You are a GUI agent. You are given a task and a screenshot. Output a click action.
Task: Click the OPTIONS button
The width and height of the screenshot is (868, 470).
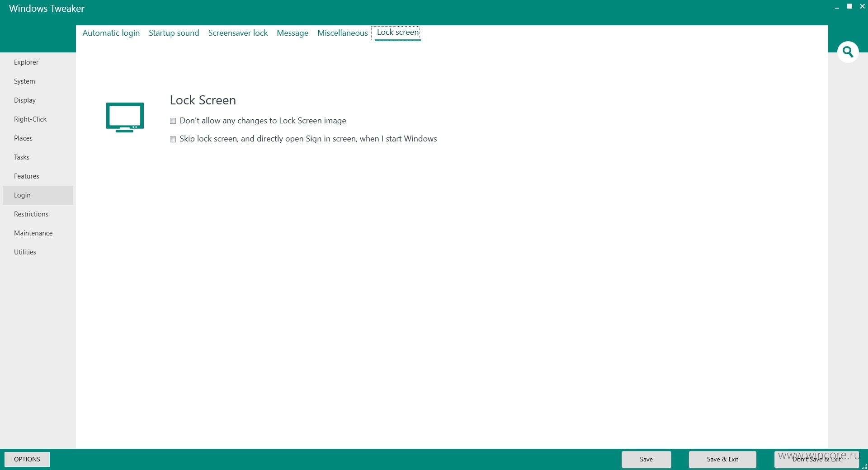click(27, 459)
